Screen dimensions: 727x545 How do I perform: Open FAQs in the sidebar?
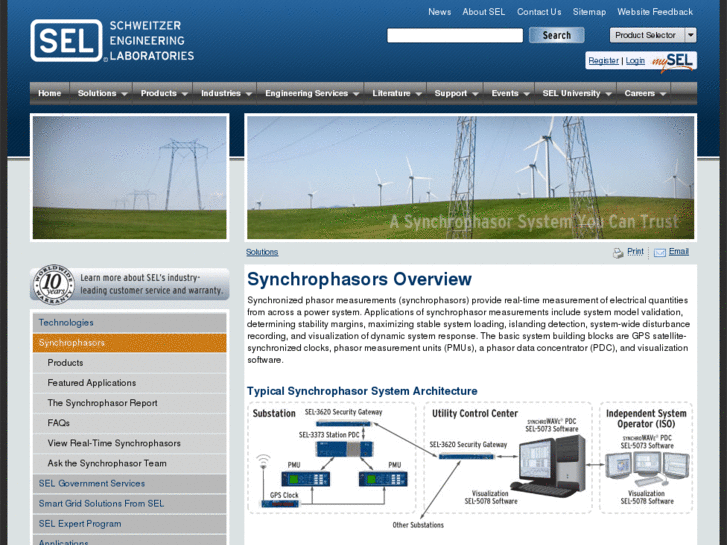pyautogui.click(x=129, y=423)
